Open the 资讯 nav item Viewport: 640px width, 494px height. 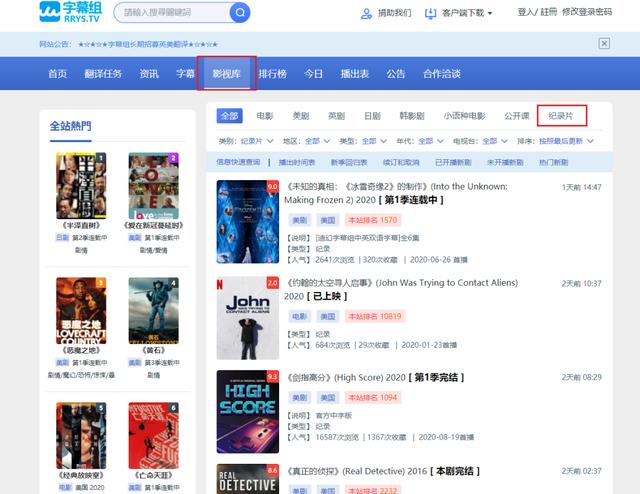pyautogui.click(x=149, y=74)
